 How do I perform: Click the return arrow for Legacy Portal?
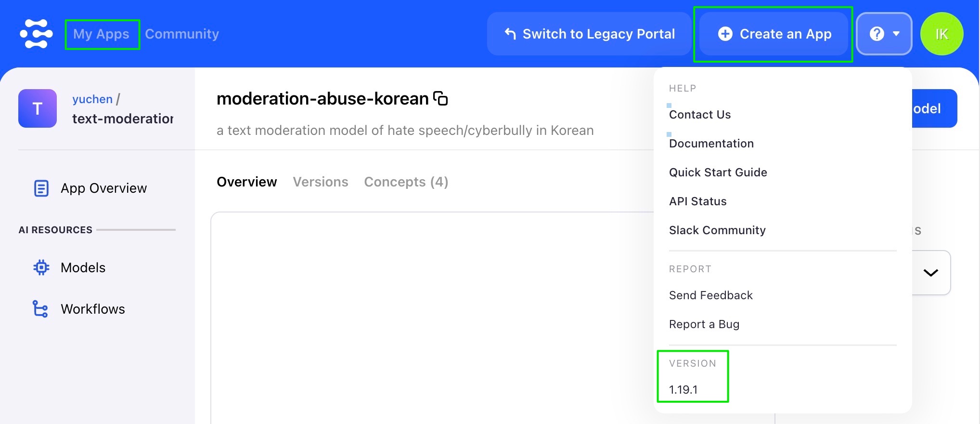tap(510, 34)
